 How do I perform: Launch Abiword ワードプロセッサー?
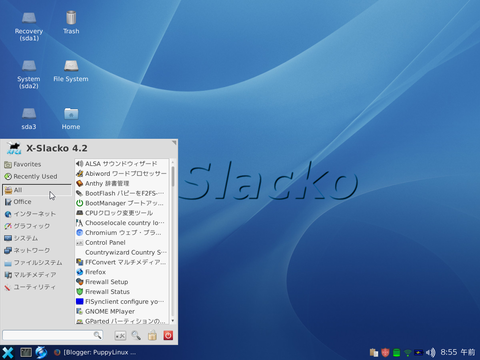pyautogui.click(x=121, y=174)
